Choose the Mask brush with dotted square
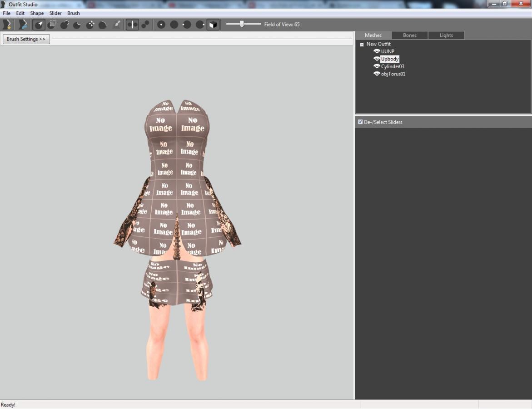The width and height of the screenshot is (532, 409). [52, 25]
